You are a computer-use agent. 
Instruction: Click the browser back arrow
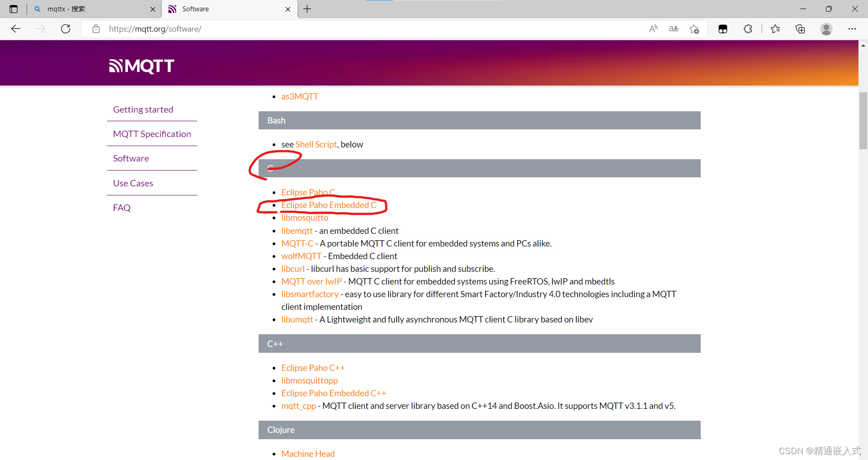coord(16,29)
